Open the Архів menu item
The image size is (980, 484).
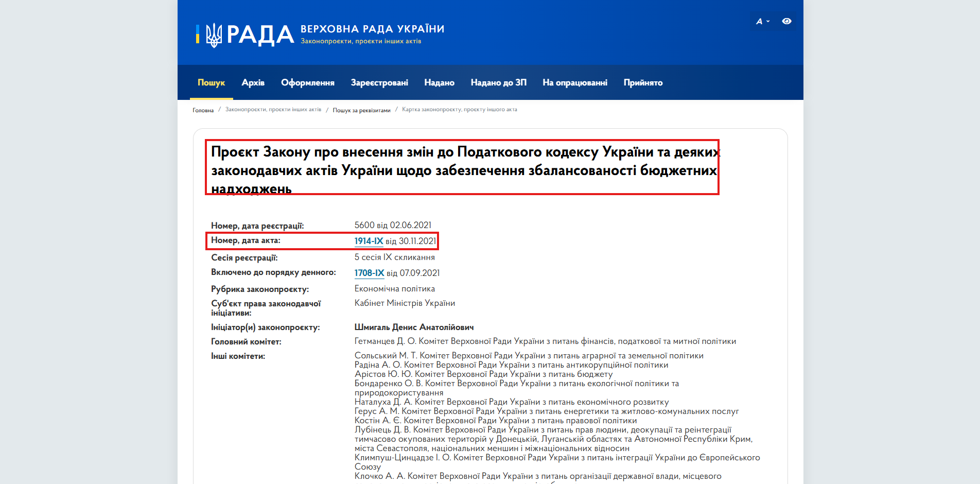pyautogui.click(x=253, y=82)
